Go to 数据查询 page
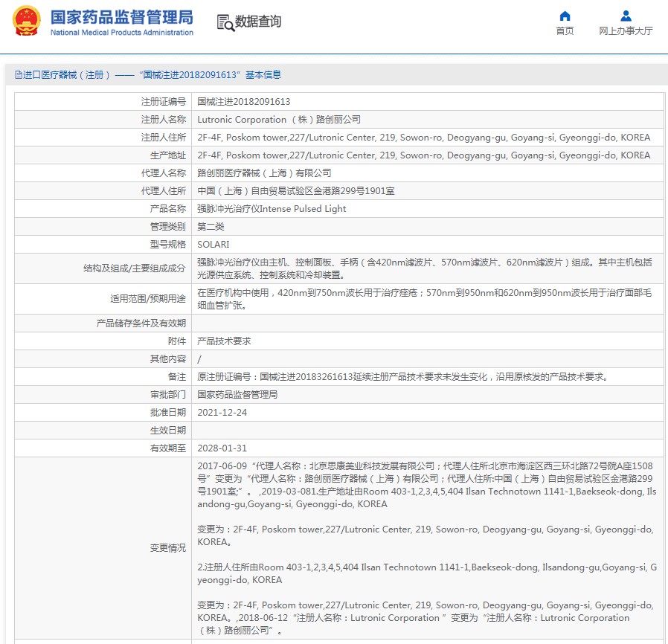Image resolution: width=668 pixels, height=644 pixels. coord(258,22)
